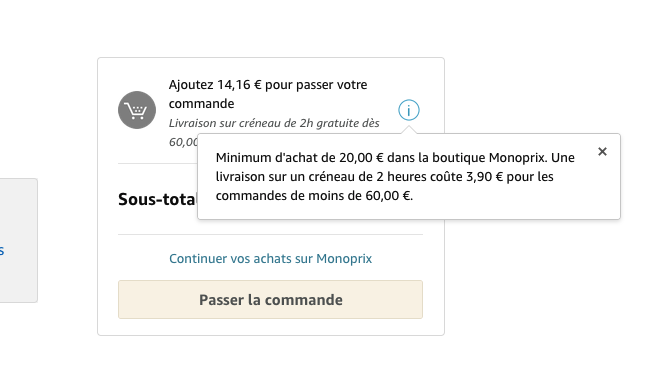Click livraison sur un créneau tooltip line
Screen dimensions: 659x386
[385, 177]
